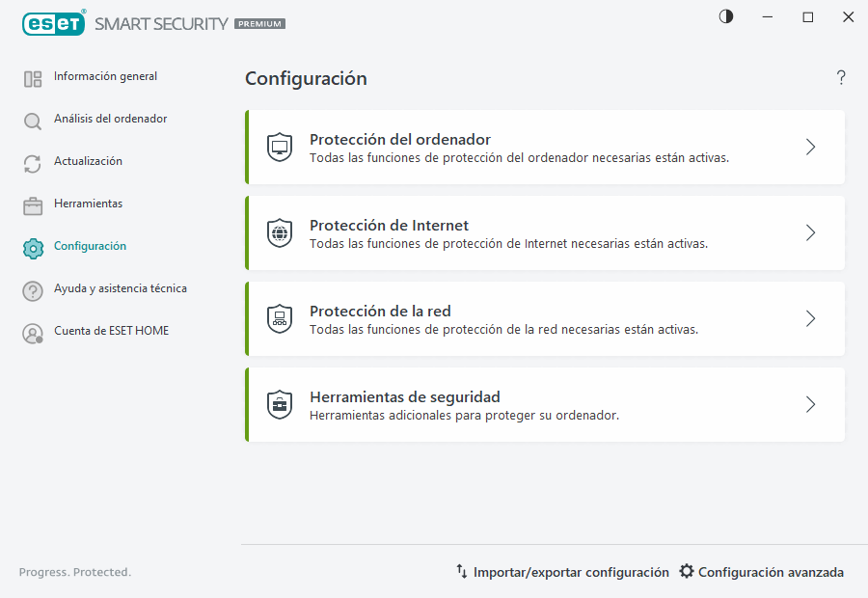868x598 pixels.
Task: Select the Información general sidebar icon
Action: (x=32, y=76)
